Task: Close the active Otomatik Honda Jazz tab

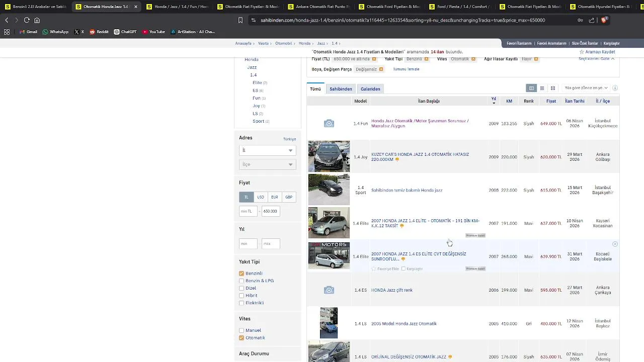Action: click(135, 7)
